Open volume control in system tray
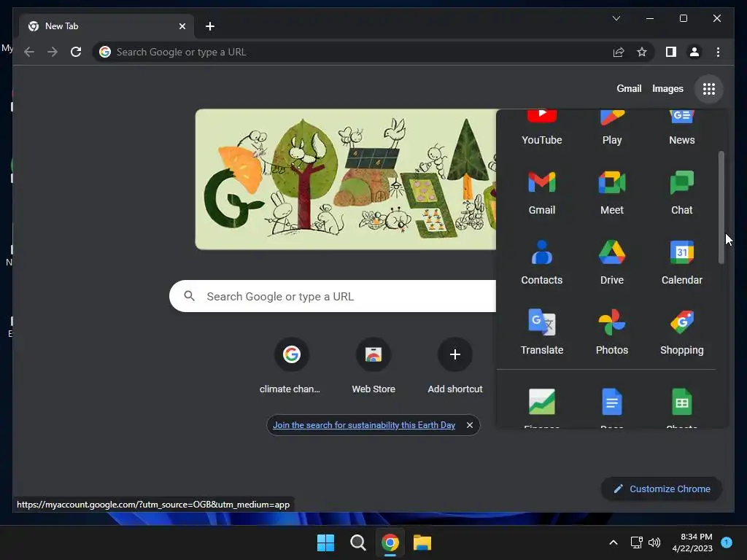The width and height of the screenshot is (747, 560). pyautogui.click(x=654, y=542)
